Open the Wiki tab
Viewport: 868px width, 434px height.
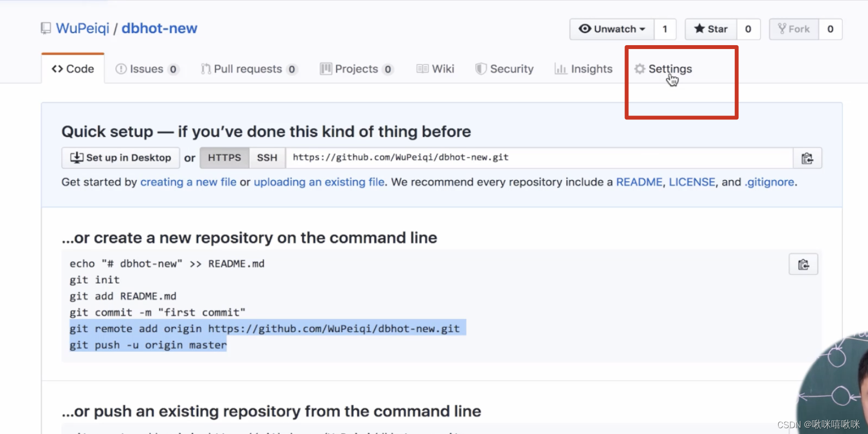[x=435, y=69]
